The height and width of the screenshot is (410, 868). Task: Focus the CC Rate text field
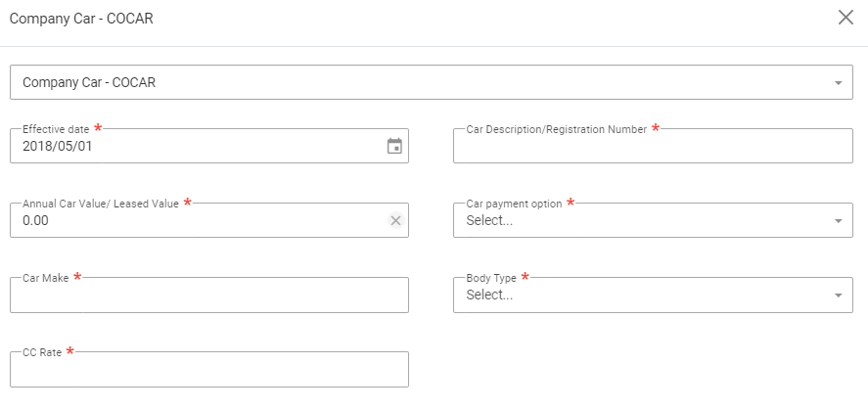(208, 371)
